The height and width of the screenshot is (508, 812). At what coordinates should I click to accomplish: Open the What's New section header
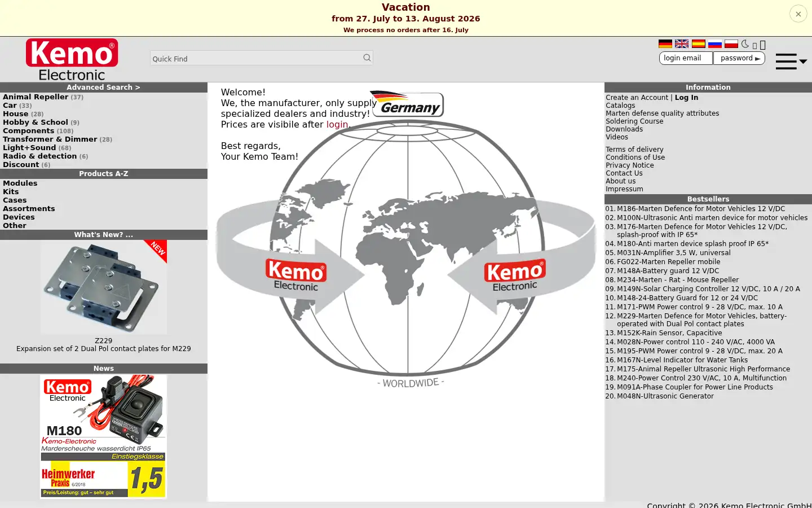(x=104, y=235)
